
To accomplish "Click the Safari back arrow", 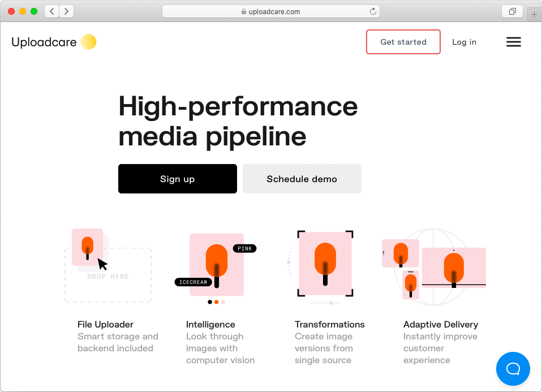I will (52, 11).
